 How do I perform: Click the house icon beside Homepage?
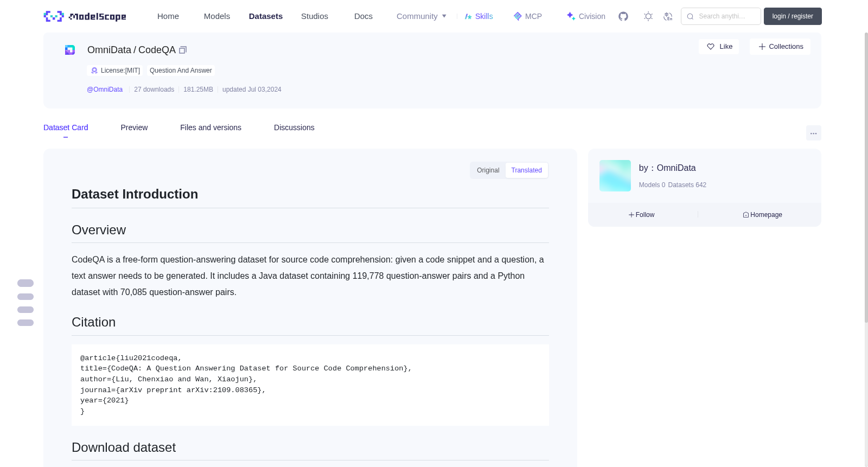click(746, 215)
